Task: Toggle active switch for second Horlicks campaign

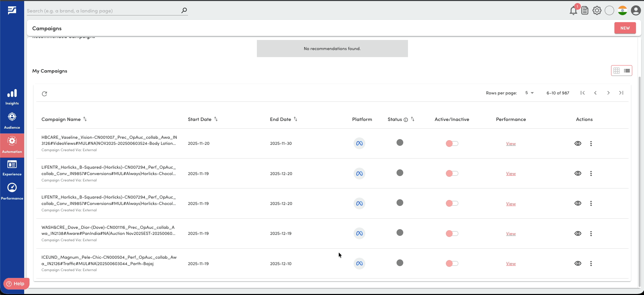Action: click(x=452, y=203)
